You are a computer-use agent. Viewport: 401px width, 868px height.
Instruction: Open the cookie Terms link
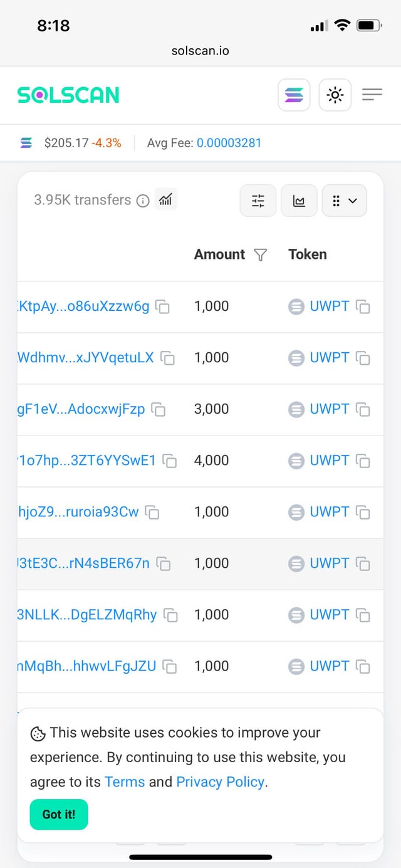point(125,782)
